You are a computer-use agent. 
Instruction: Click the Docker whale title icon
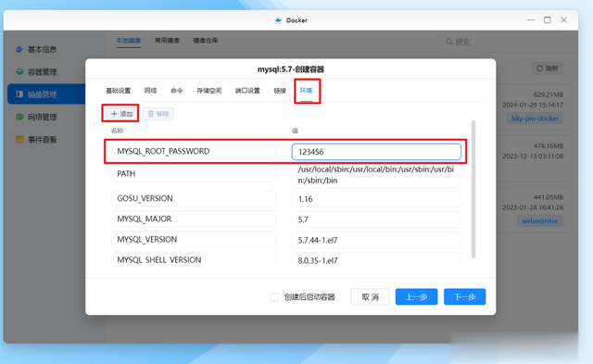pos(278,20)
